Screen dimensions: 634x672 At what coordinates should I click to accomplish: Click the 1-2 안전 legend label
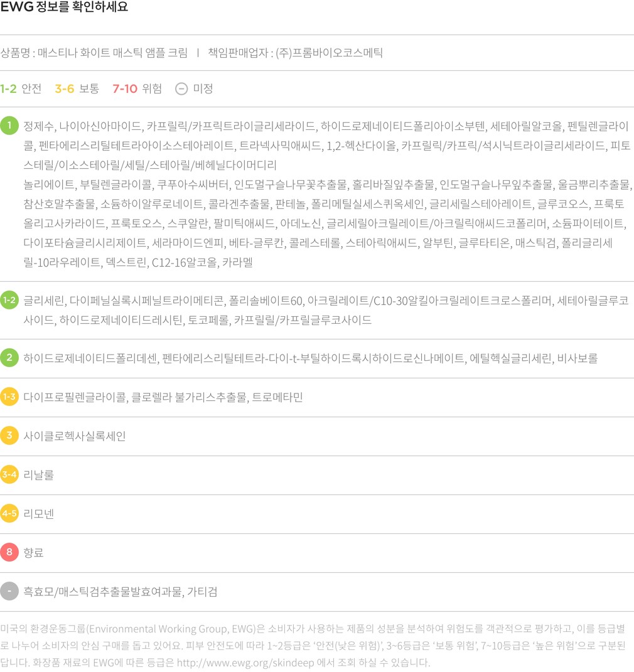coord(21,88)
